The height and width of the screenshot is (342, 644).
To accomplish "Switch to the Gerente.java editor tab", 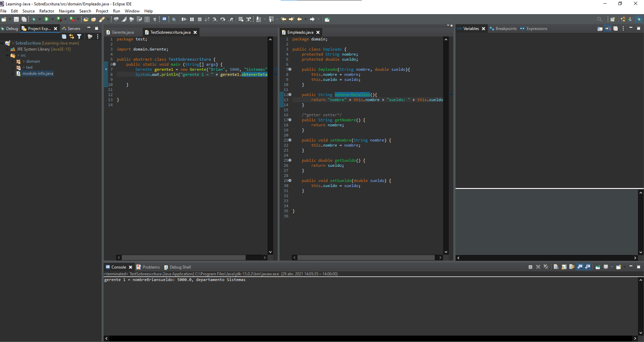I will 122,32.
